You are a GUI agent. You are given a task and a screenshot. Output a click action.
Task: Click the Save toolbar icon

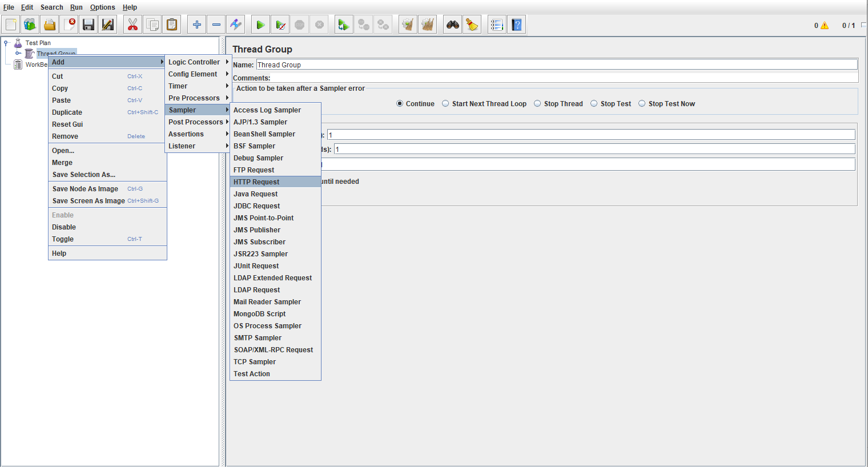coord(88,25)
